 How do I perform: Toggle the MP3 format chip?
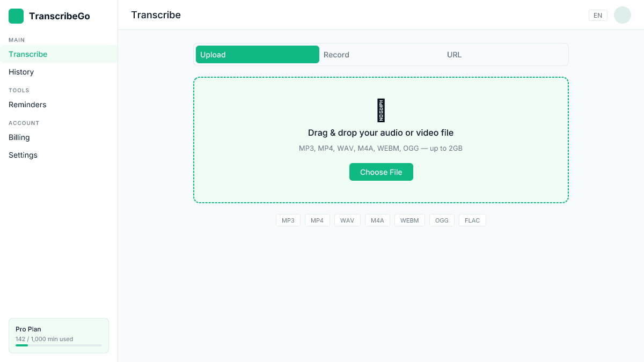pos(288,220)
